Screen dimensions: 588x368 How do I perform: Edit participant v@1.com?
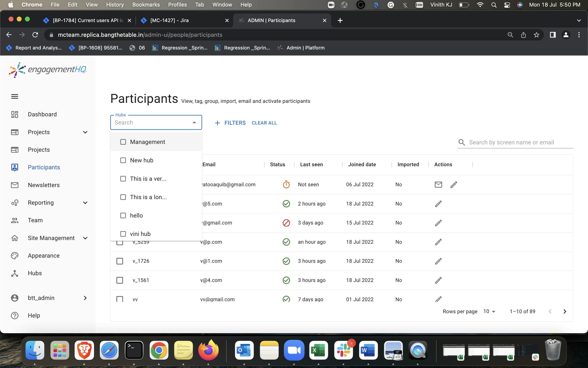438,261
